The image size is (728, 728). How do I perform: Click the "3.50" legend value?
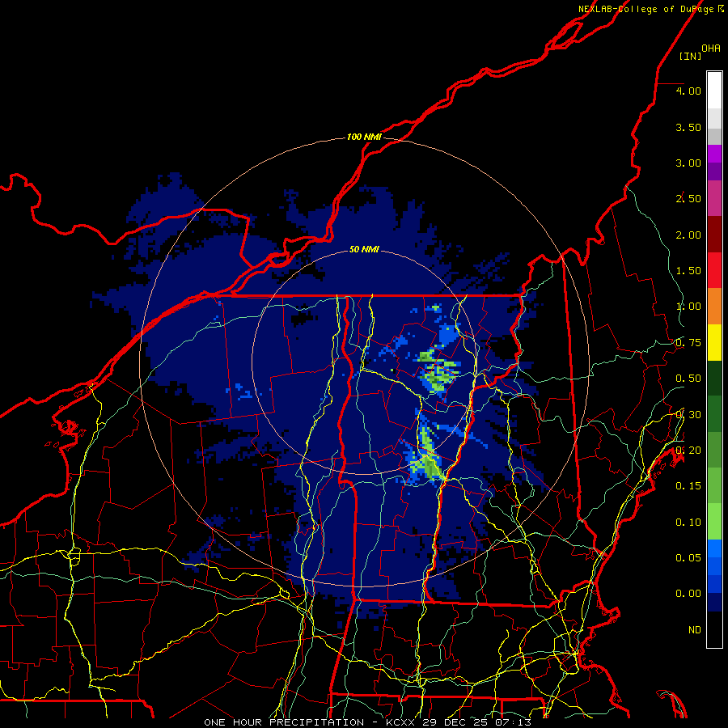click(688, 127)
